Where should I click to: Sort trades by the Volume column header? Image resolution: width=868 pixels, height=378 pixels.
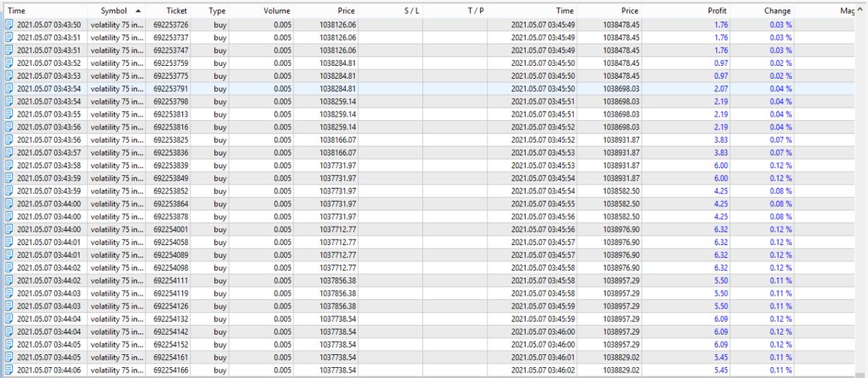pyautogui.click(x=261, y=11)
